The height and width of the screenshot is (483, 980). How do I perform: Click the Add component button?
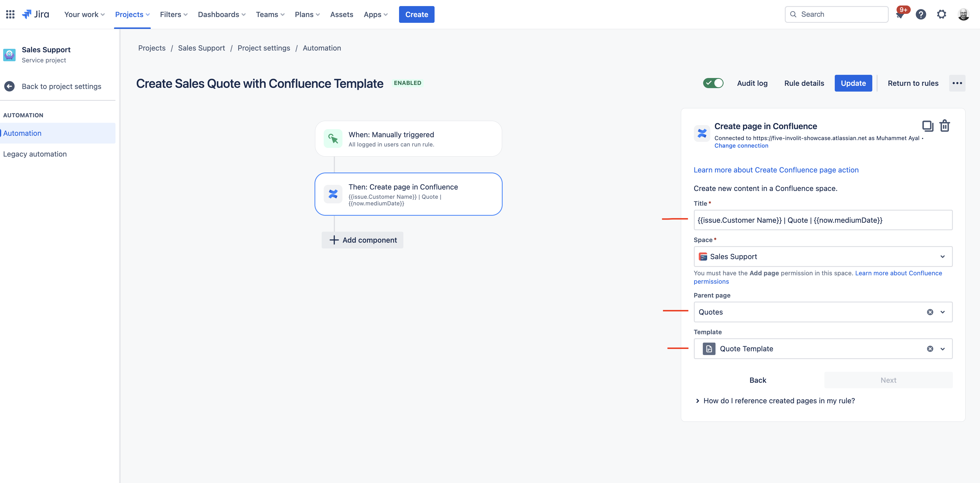click(362, 240)
